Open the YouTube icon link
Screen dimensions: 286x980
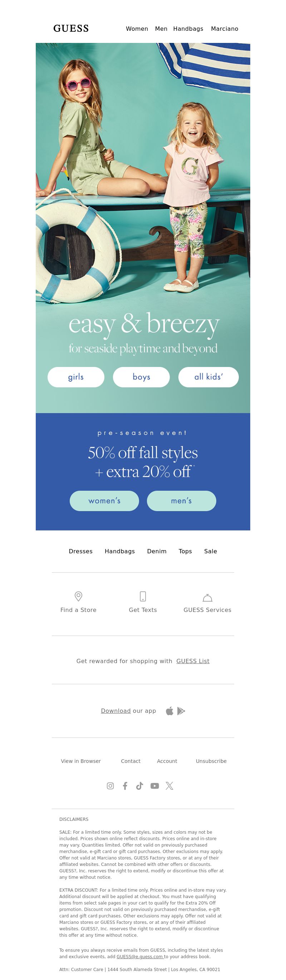pos(154,785)
